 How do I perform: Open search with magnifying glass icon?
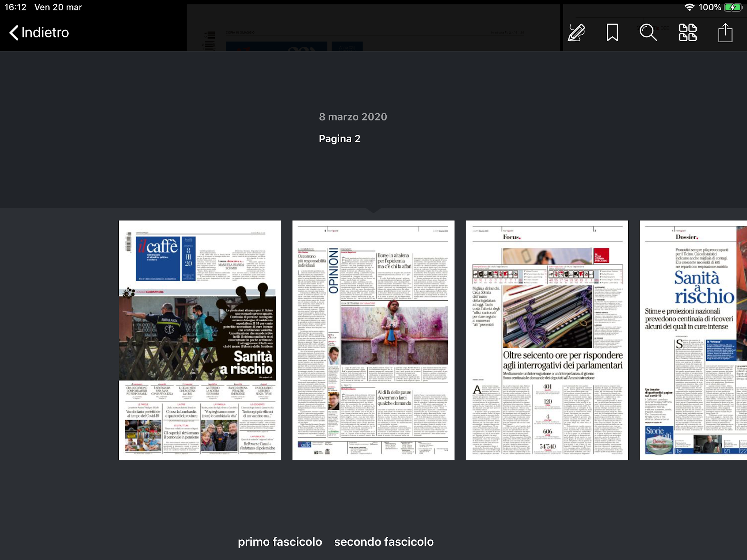click(x=648, y=33)
